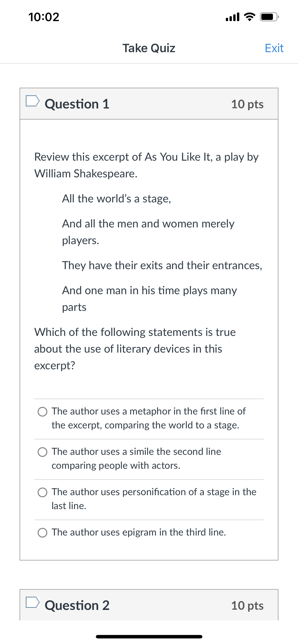Tap the clock showing 10:02
Viewport: 298px width, 644px height.
click(44, 17)
